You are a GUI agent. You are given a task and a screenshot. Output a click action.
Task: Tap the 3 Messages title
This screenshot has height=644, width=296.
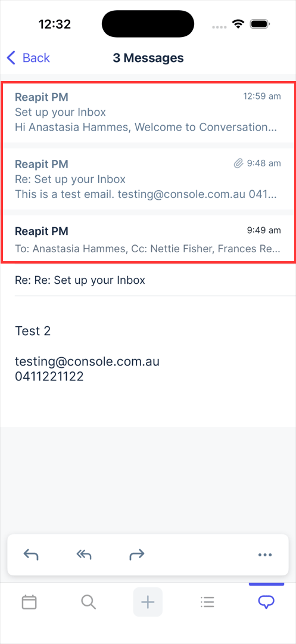tap(148, 58)
